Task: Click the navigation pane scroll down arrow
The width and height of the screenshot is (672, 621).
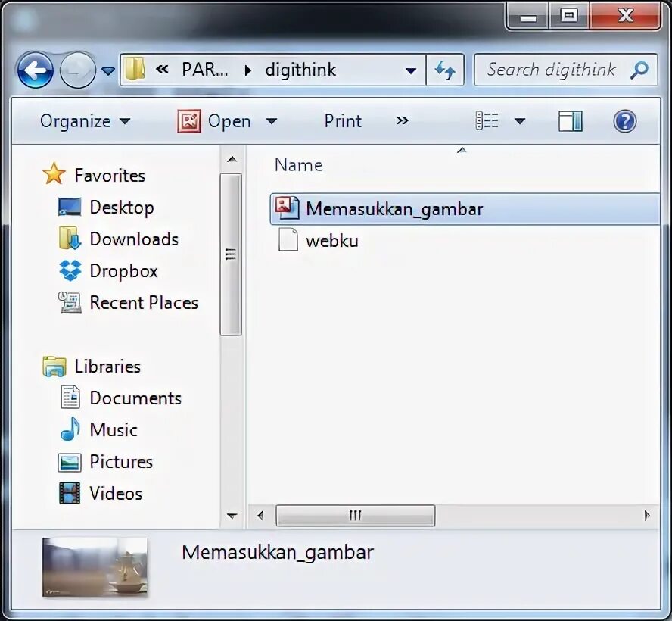Action: point(232,516)
